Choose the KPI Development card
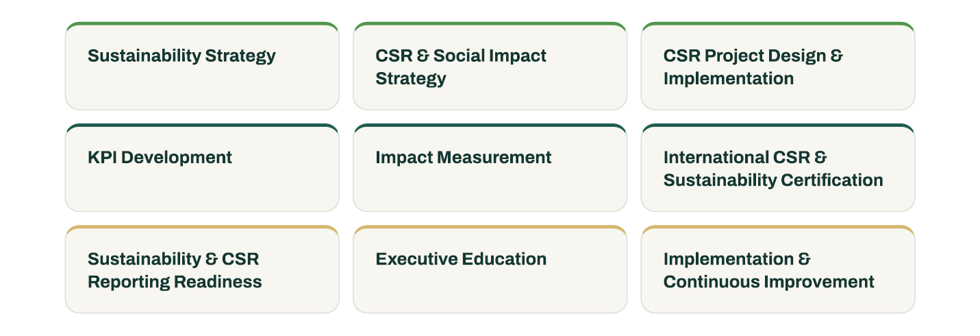 (x=202, y=167)
